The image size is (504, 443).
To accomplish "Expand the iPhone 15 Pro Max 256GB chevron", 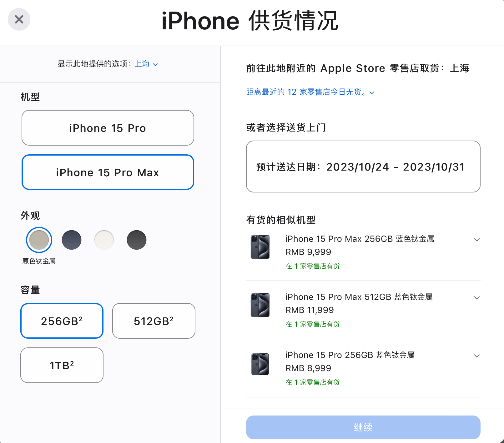I will point(477,240).
